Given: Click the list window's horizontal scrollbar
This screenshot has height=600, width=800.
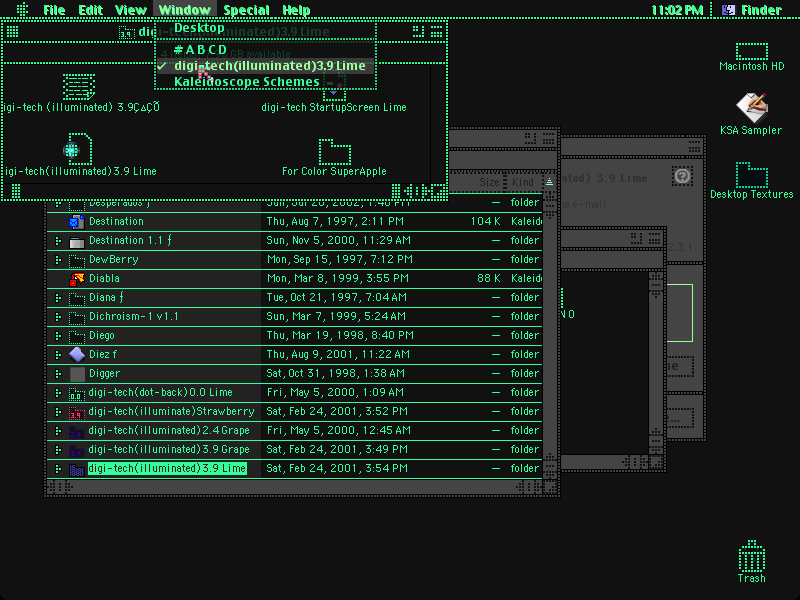Looking at the screenshot, I should click(293, 487).
